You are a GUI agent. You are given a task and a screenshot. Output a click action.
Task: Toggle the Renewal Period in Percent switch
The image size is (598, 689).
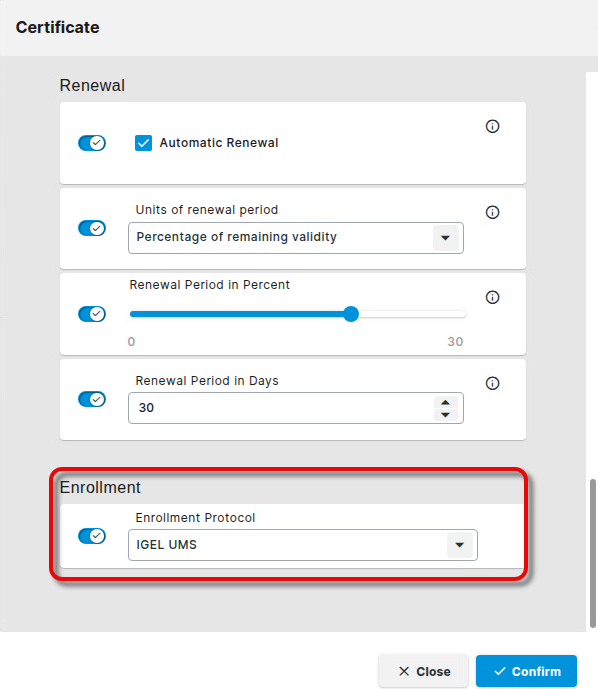click(x=92, y=314)
